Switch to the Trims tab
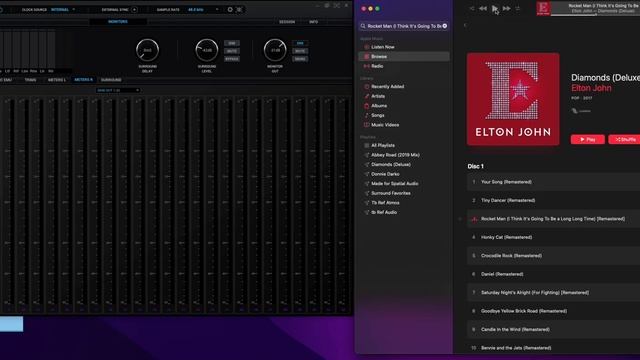The width and height of the screenshot is (640, 360). tap(30, 80)
